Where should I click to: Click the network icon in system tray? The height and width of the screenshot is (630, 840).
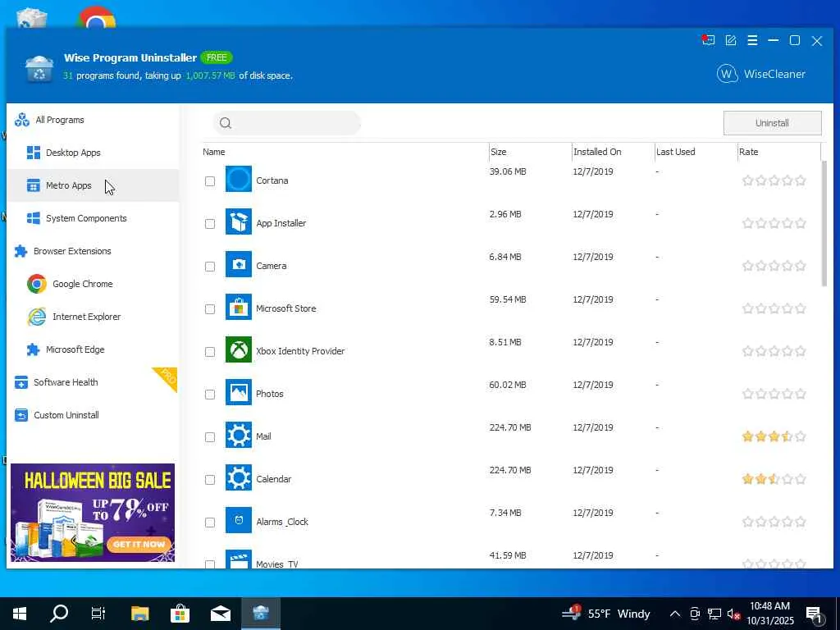(x=714, y=614)
